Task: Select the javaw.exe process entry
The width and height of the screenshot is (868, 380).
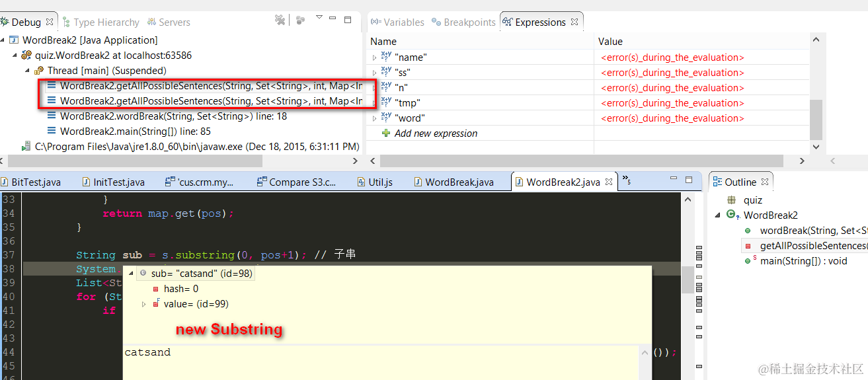Action: click(197, 146)
